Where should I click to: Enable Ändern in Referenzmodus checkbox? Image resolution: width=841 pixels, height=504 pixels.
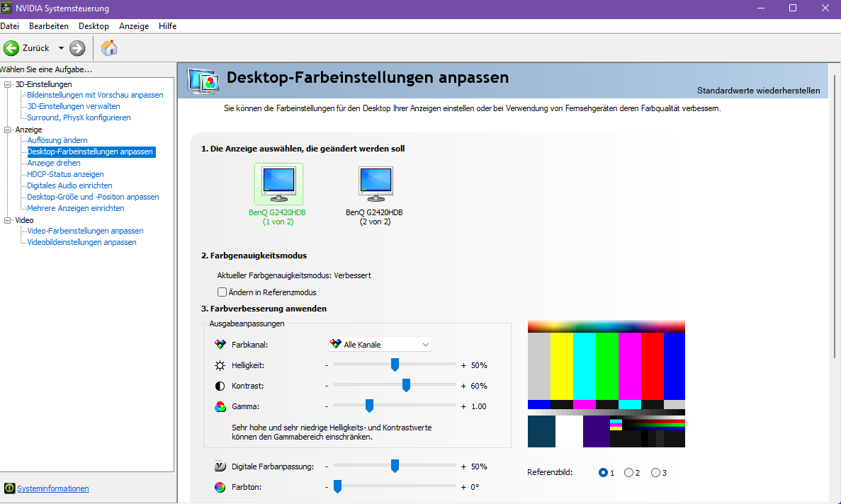[x=222, y=292]
